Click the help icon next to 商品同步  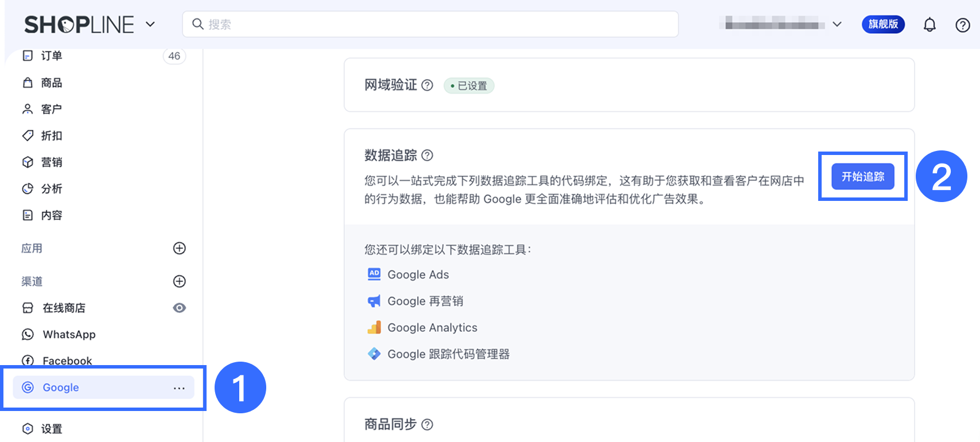tap(427, 424)
